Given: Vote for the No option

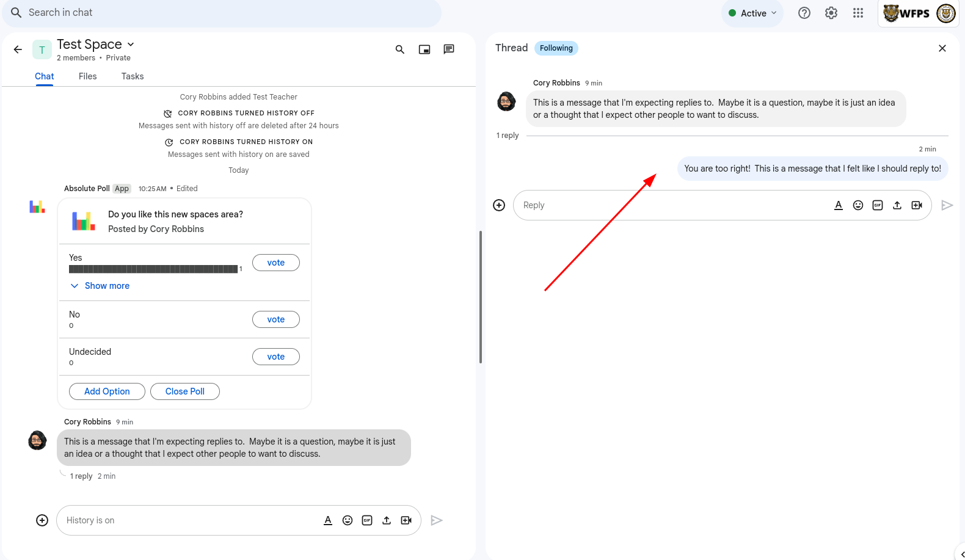Looking at the screenshot, I should pyautogui.click(x=276, y=319).
